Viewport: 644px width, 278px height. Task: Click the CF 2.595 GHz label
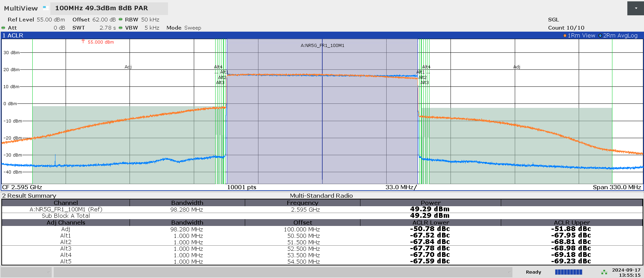tap(22, 187)
